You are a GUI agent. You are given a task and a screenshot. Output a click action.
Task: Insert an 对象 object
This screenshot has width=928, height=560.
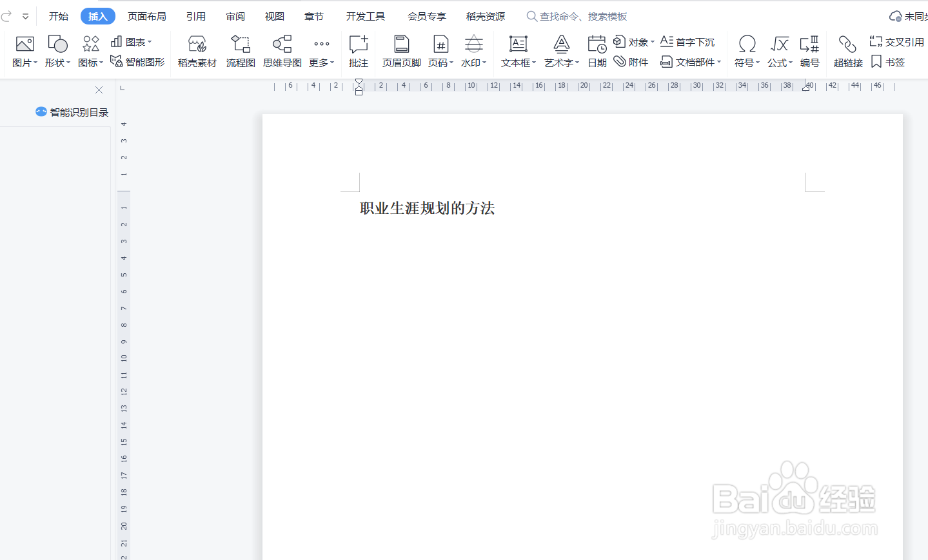(x=634, y=42)
